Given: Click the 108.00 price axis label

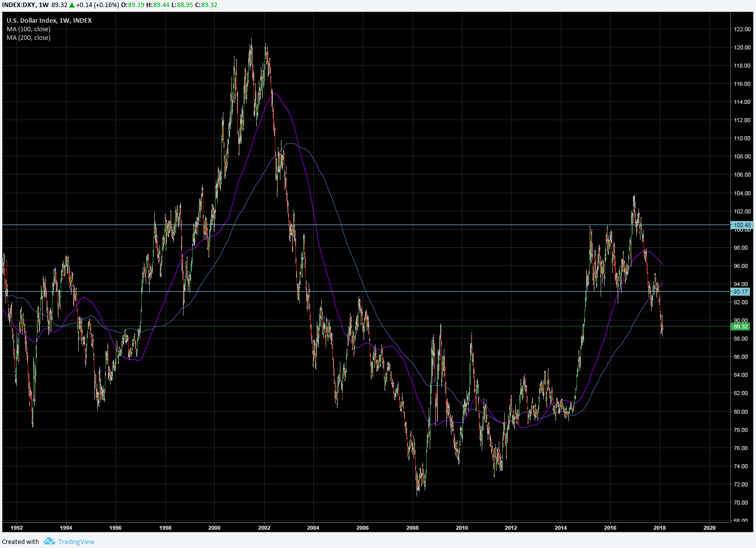Looking at the screenshot, I should [742, 156].
